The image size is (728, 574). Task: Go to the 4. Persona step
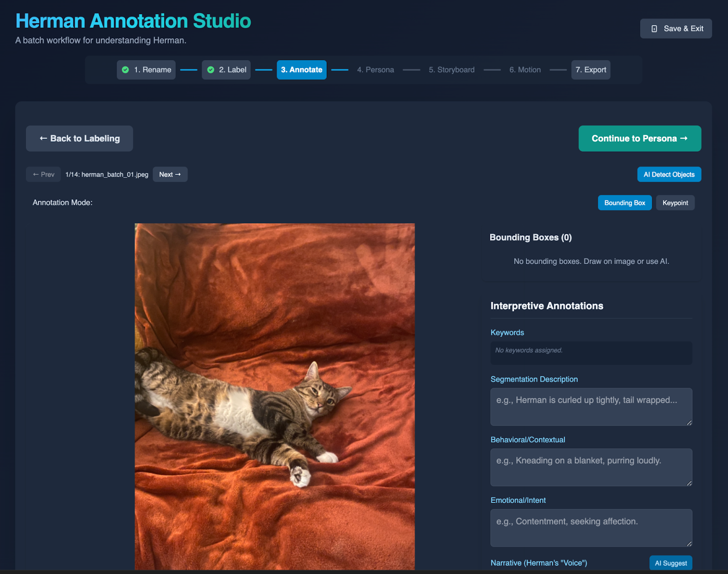click(x=375, y=70)
